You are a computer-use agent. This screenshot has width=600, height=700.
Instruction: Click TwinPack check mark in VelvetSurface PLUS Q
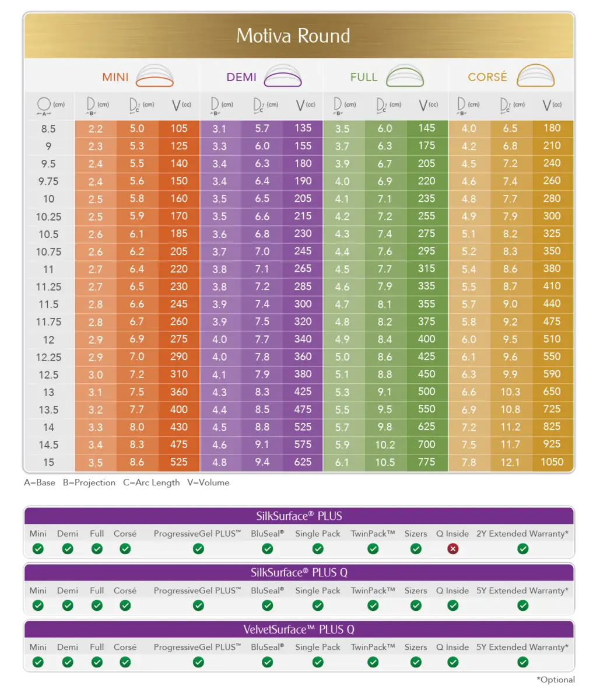373,662
